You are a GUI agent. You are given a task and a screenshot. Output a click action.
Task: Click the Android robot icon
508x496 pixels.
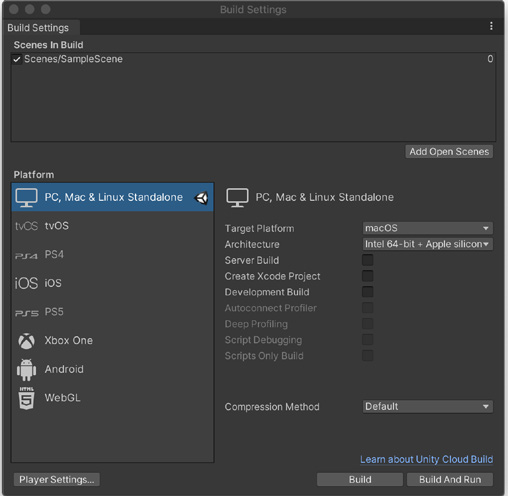tap(26, 370)
